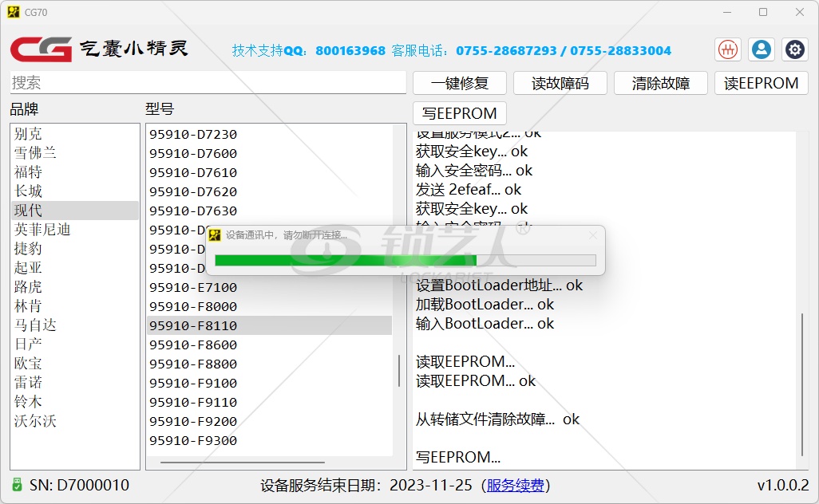Select brand 起亚

click(75, 268)
